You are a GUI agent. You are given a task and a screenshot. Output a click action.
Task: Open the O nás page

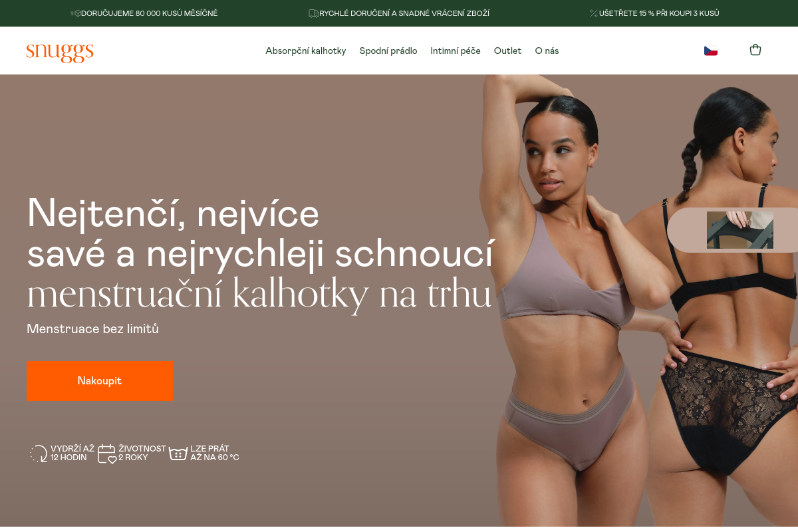pos(547,51)
